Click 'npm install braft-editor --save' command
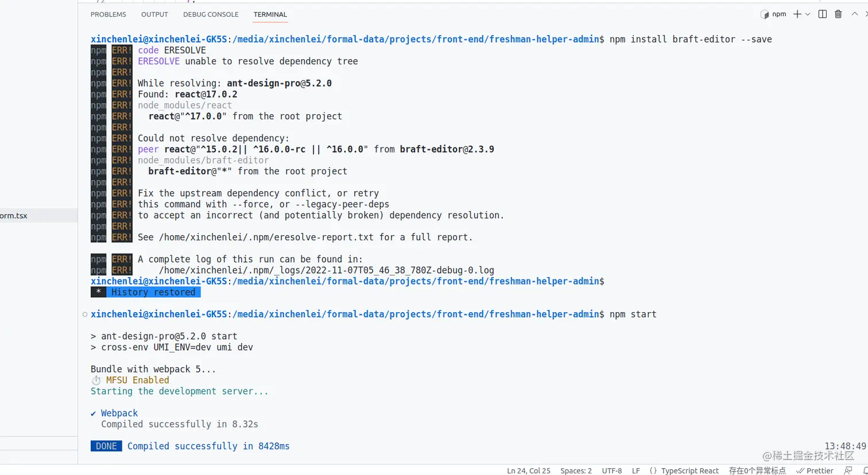The width and height of the screenshot is (868, 475). coord(691,39)
